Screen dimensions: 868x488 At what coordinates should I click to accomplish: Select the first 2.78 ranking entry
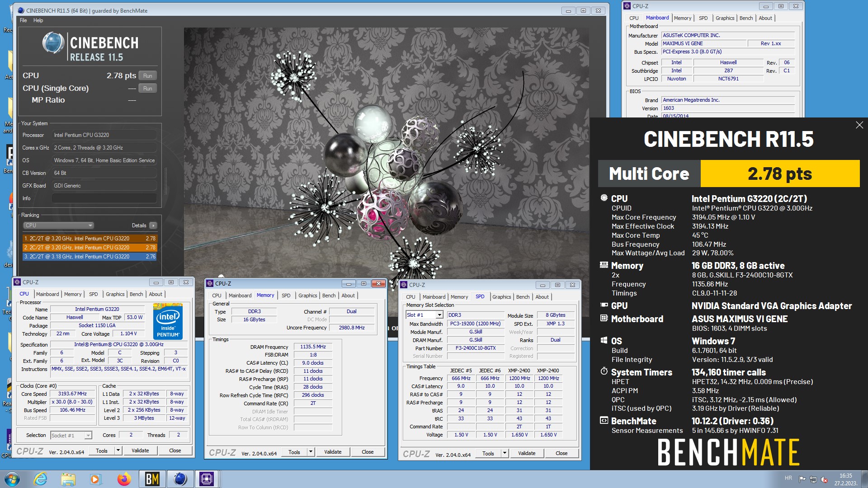(90, 239)
